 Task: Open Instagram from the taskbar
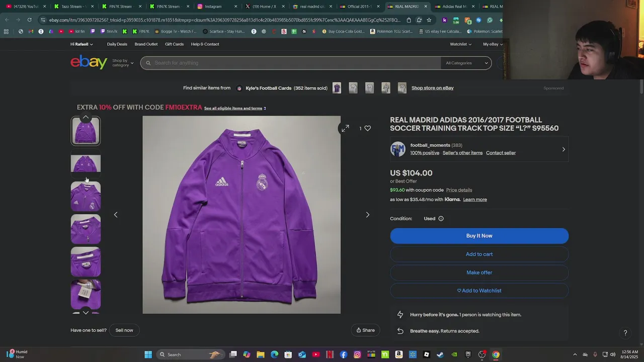tap(357, 354)
